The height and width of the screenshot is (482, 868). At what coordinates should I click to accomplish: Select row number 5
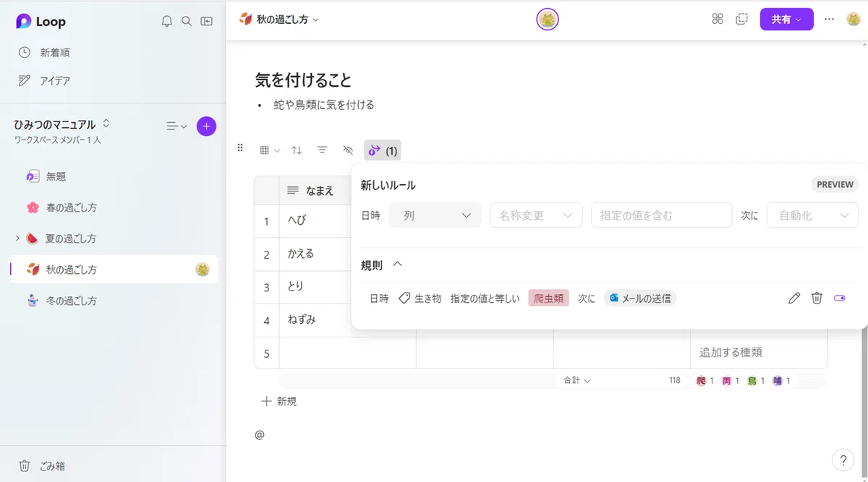[x=266, y=353]
